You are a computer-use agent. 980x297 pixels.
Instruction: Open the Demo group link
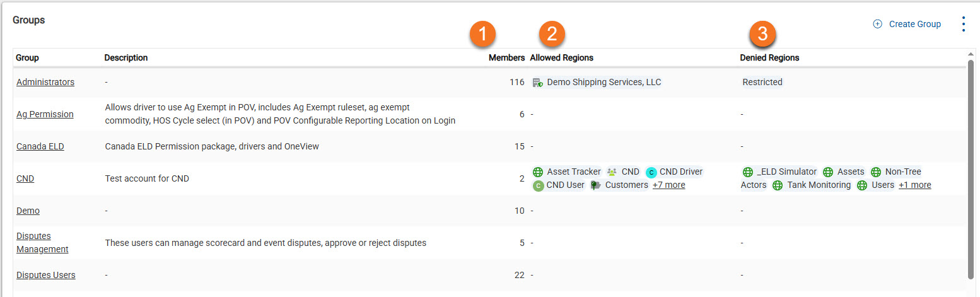coord(28,211)
